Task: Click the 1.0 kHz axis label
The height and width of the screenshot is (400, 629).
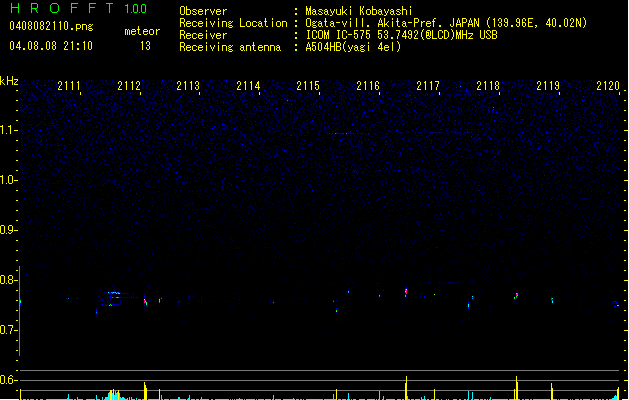Action: pyautogui.click(x=8, y=179)
